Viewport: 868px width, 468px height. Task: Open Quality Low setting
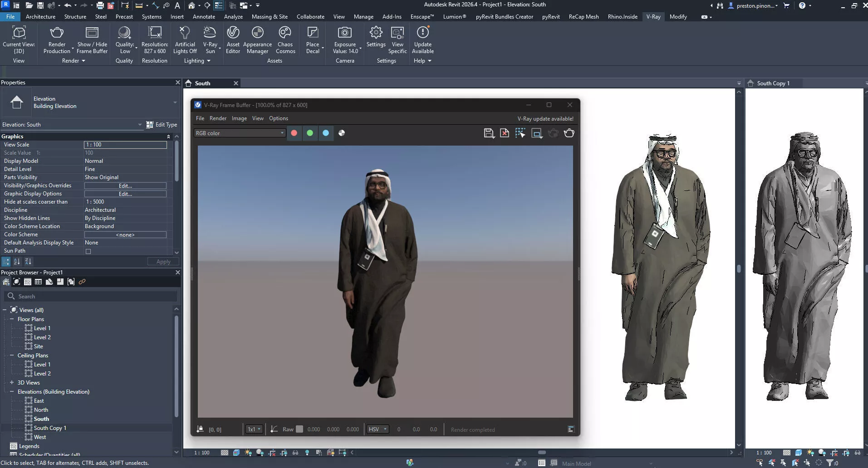124,40
